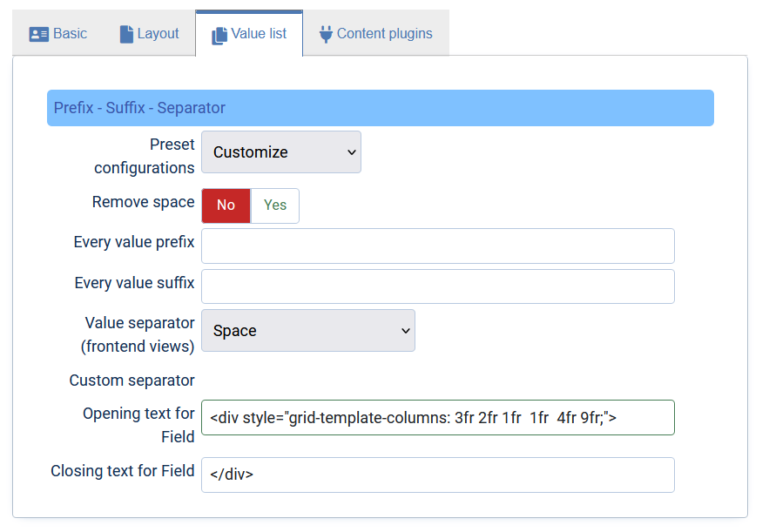Click the Every value prefix field
The width and height of the screenshot is (769, 532).
point(438,246)
